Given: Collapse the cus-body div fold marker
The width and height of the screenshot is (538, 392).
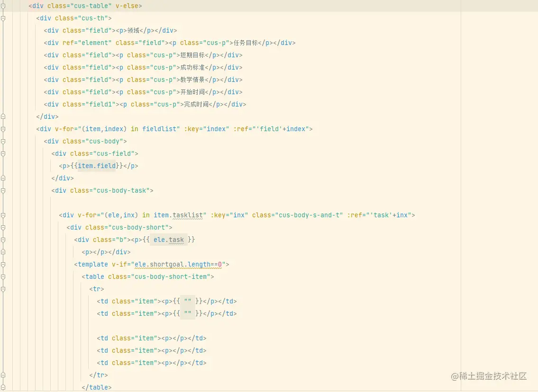Looking at the screenshot, I should coord(3,142).
